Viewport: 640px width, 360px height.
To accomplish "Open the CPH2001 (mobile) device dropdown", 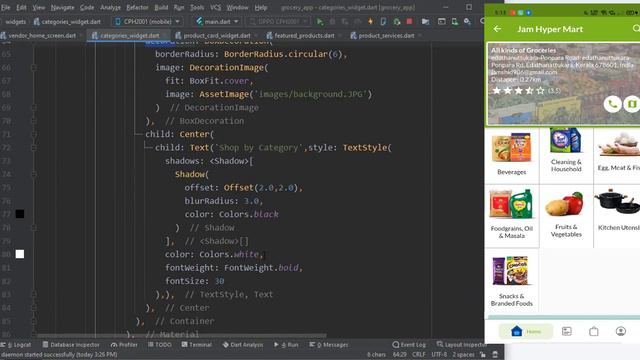I will (x=147, y=21).
